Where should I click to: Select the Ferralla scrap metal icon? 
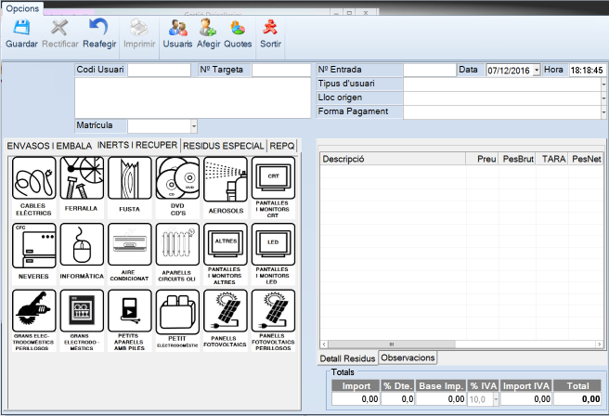pos(82,178)
